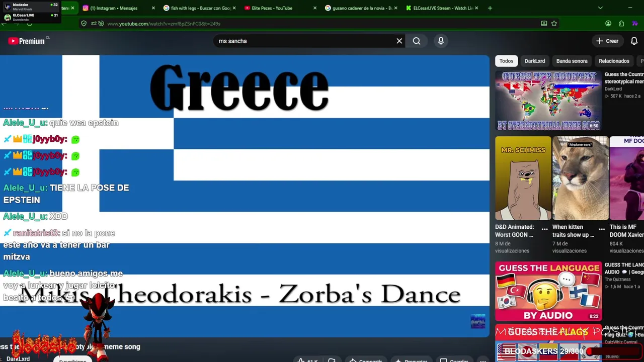Select the 'DarkLxrd' filter chip
644x362 pixels.
click(534, 61)
